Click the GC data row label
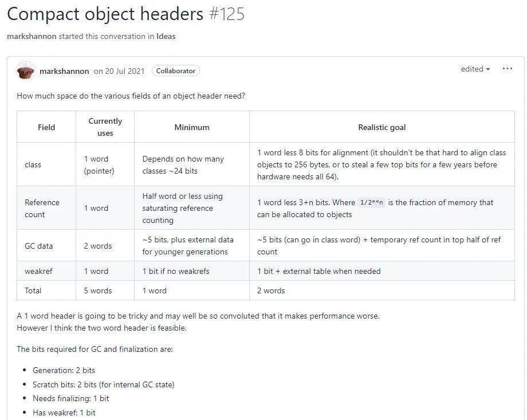This screenshot has width=527, height=420. click(x=38, y=246)
